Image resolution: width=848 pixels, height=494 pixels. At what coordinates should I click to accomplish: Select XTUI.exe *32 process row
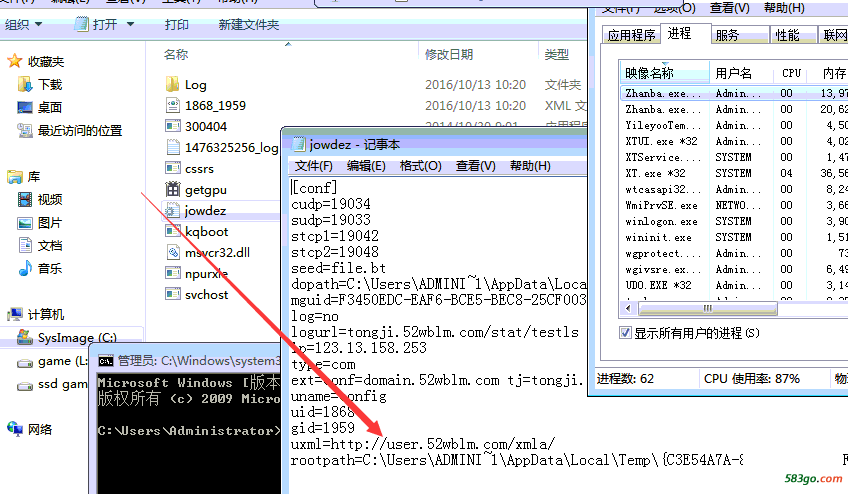[x=661, y=142]
